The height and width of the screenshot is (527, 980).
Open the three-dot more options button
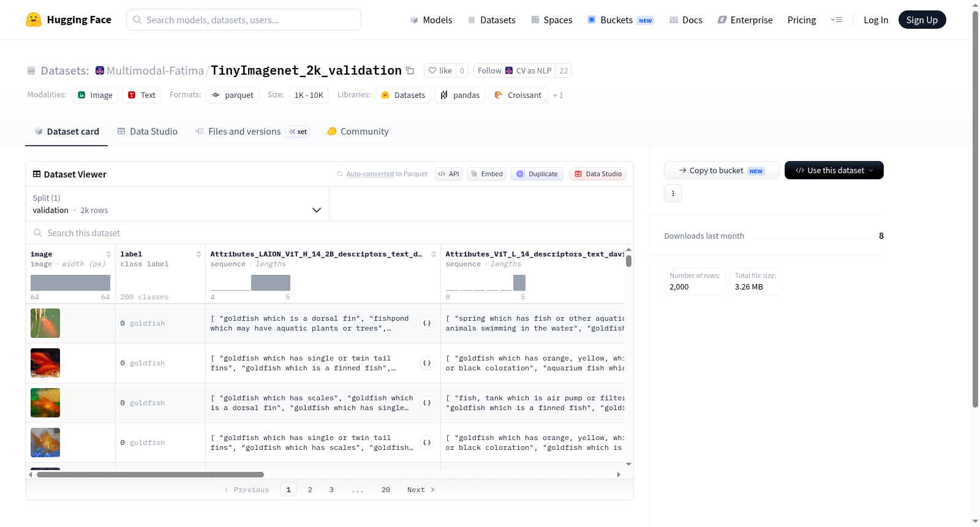point(673,193)
